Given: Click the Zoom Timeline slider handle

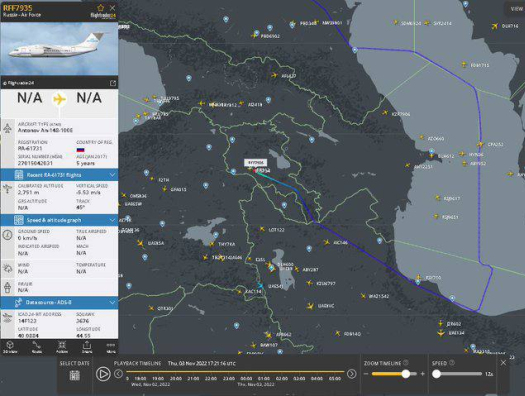Looking at the screenshot, I should click(405, 374).
